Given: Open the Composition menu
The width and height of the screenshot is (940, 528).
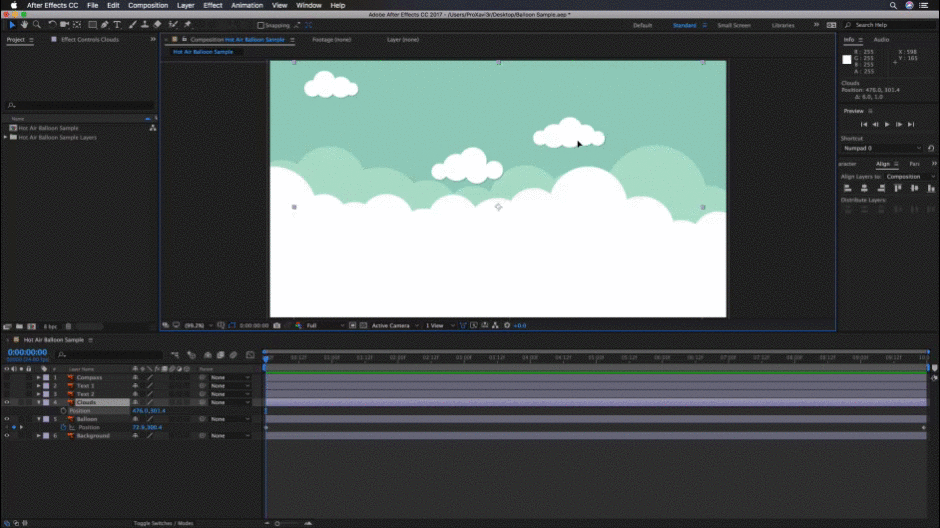Looking at the screenshot, I should [x=148, y=5].
